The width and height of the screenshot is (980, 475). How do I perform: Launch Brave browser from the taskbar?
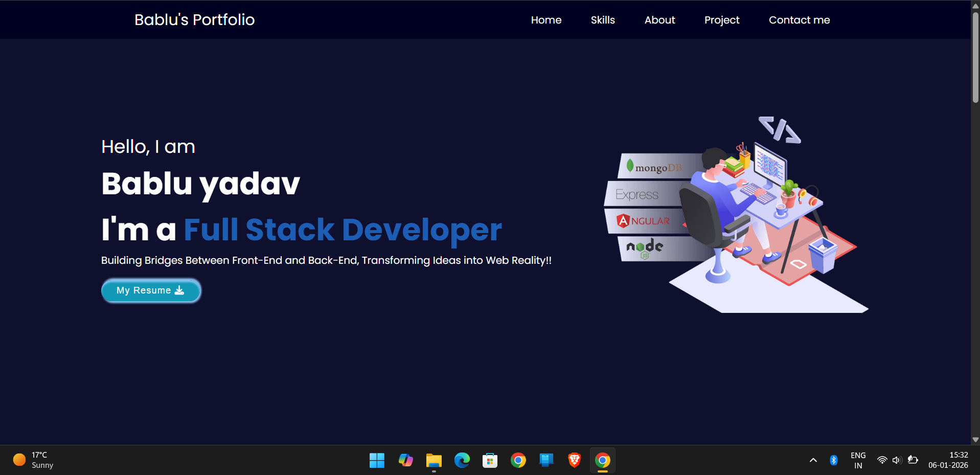pos(575,461)
